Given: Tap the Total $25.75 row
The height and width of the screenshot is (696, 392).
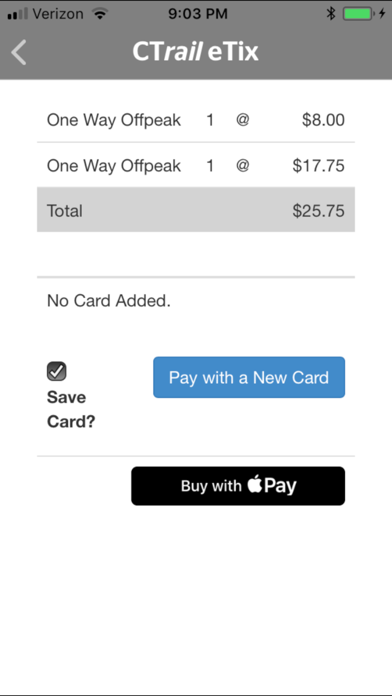Looking at the screenshot, I should [x=196, y=210].
